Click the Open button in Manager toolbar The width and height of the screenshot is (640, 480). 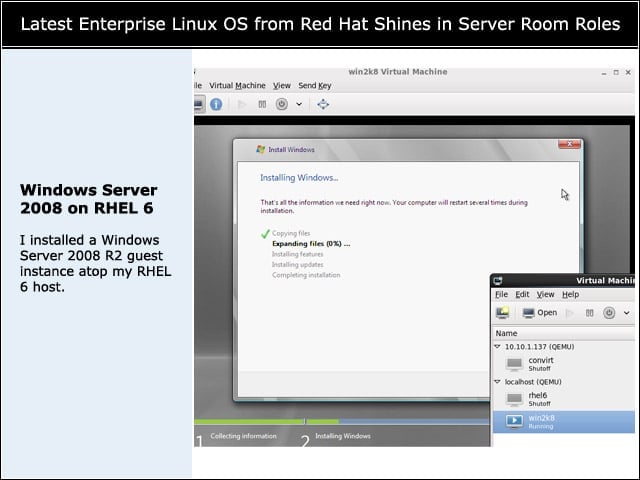[540, 313]
